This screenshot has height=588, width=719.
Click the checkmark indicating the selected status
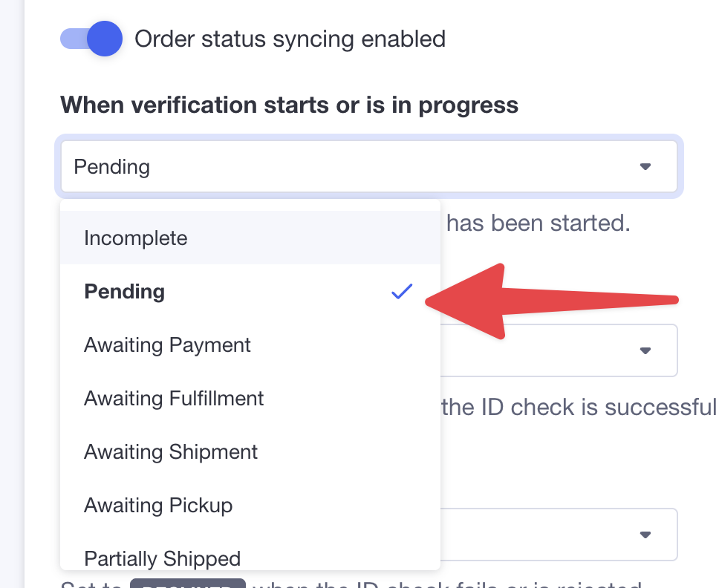pyautogui.click(x=401, y=292)
